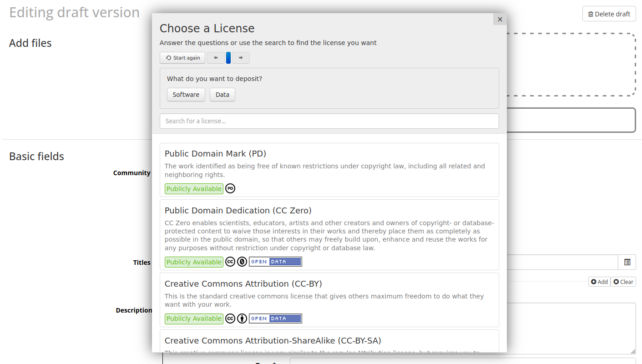Image resolution: width=642 pixels, height=364 pixels.
Task: Click the Add button near Descriptions
Action: coord(599,281)
